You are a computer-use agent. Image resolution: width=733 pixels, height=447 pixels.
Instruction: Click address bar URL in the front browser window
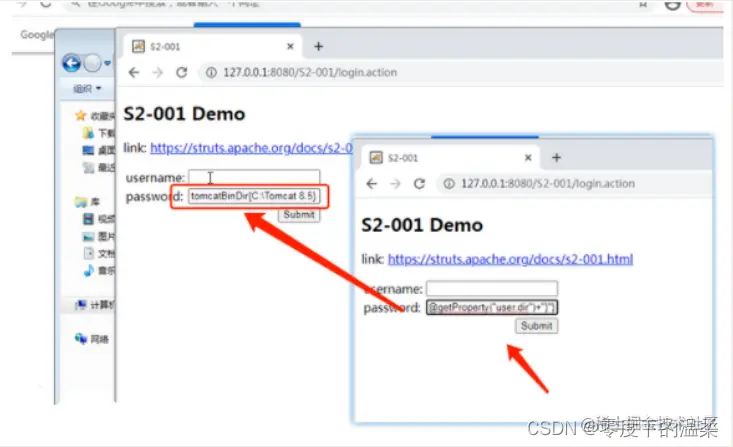coord(548,184)
